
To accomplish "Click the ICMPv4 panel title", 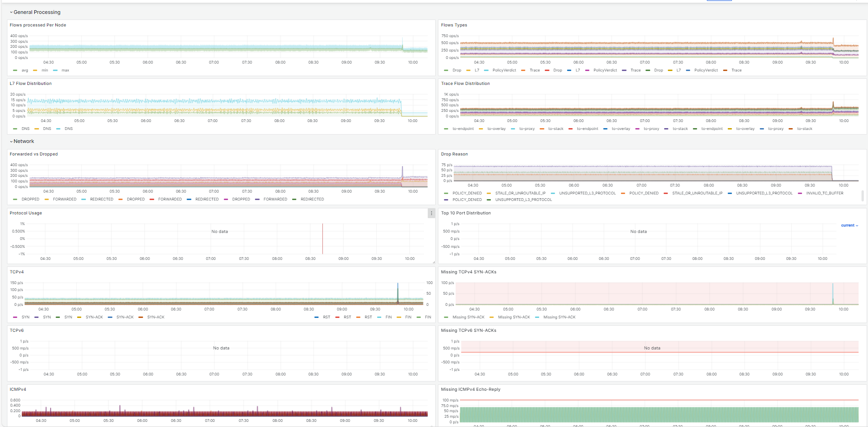I will 18,389.
